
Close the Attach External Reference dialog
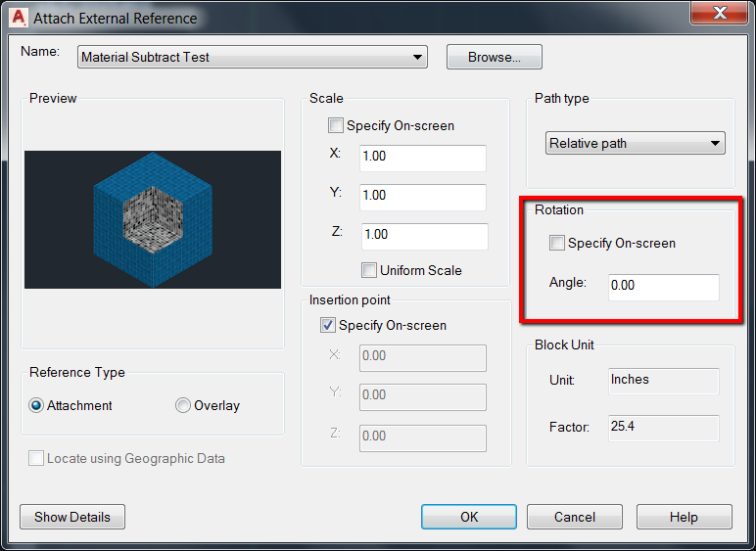tap(721, 14)
